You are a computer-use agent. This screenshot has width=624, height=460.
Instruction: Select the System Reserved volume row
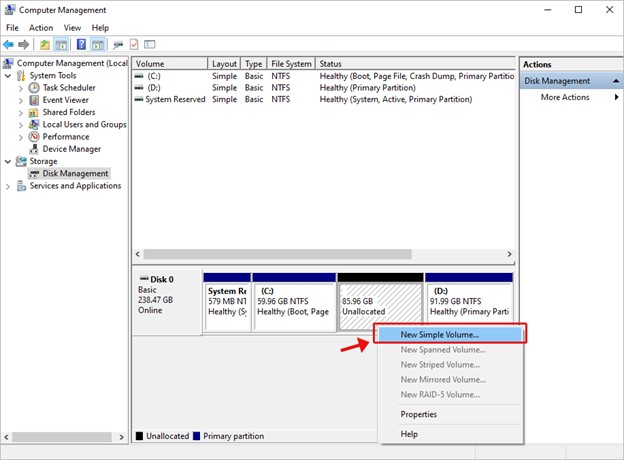tap(324, 99)
